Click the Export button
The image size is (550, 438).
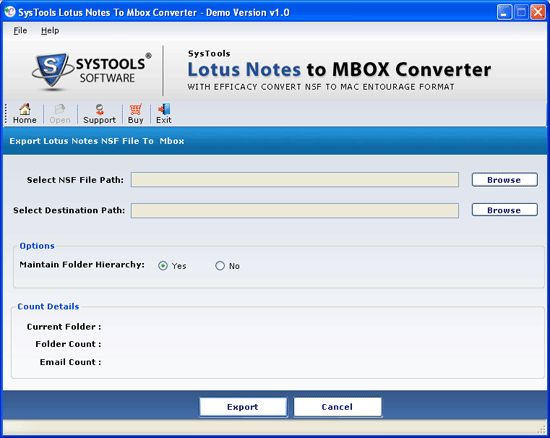(243, 407)
